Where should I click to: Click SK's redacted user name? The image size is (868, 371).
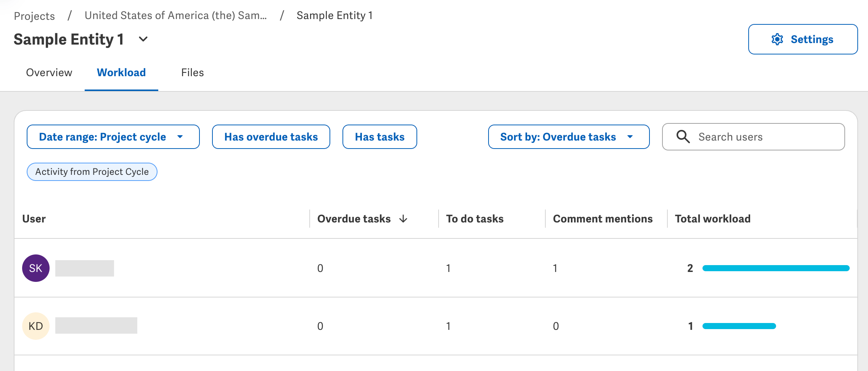(x=85, y=268)
